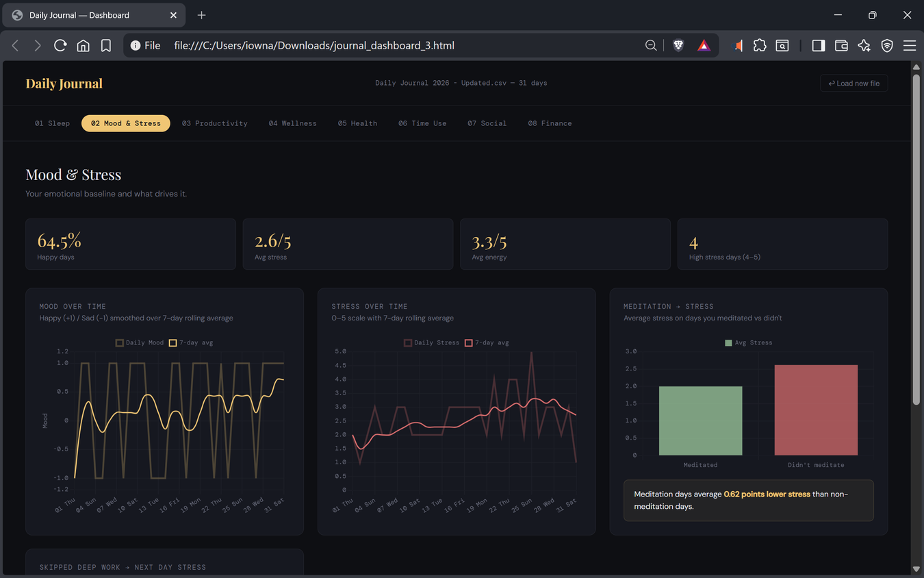Open Leo AI sparkle icon
This screenshot has width=924, height=578.
(864, 45)
